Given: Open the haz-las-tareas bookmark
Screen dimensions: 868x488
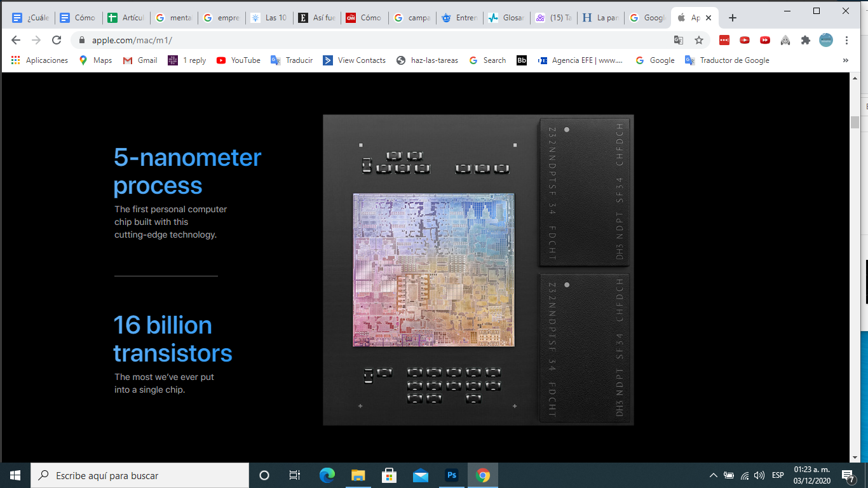Looking at the screenshot, I should [x=427, y=60].
